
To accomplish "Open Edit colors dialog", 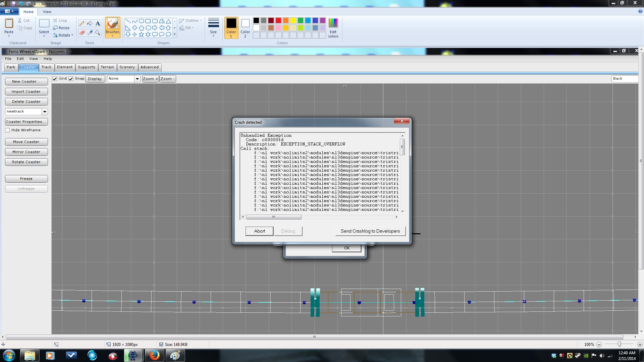I will click(x=333, y=28).
